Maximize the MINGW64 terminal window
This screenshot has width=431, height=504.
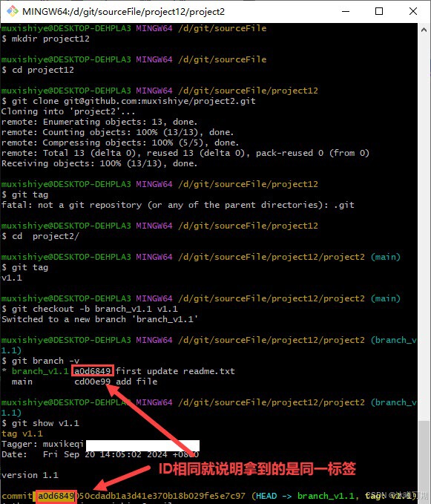(379, 11)
